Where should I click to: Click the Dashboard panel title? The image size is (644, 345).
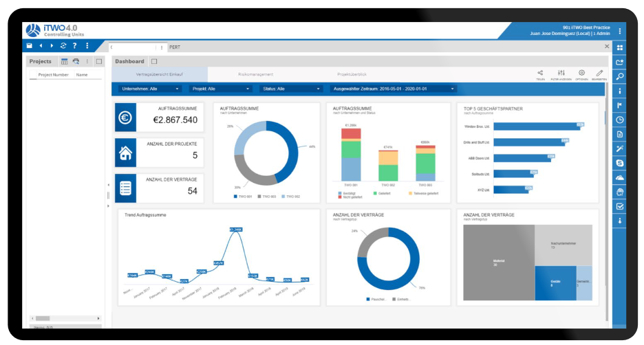[x=129, y=61]
